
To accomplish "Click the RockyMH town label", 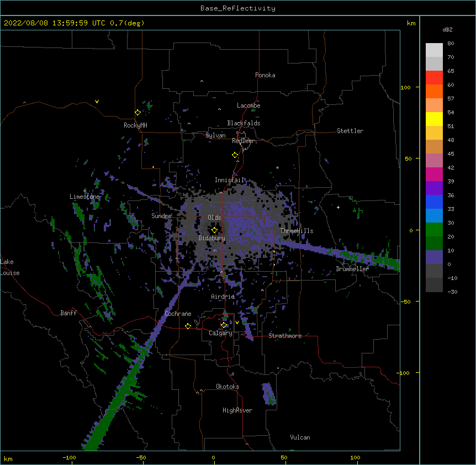I will (135, 125).
